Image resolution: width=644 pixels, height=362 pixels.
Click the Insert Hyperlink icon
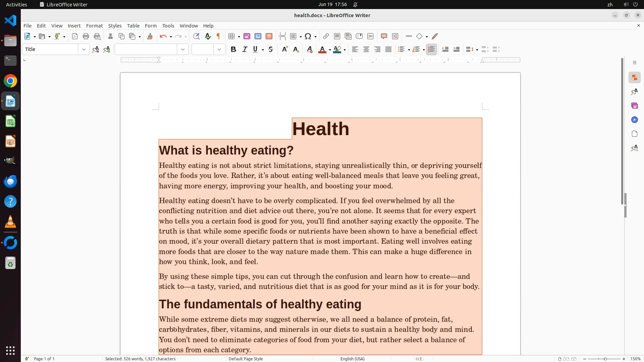[x=326, y=37]
